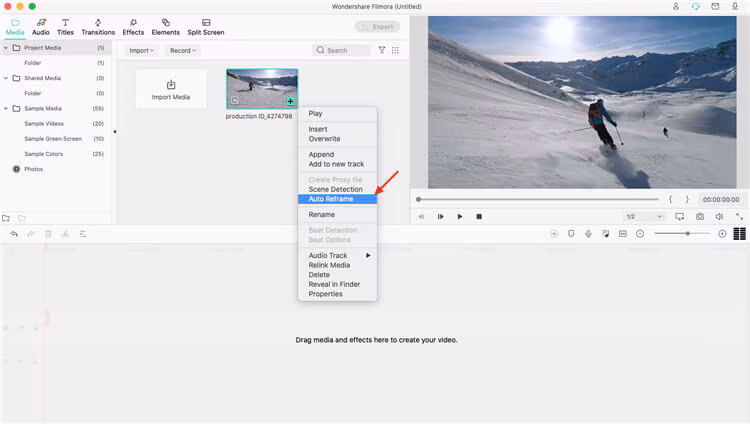Click the green plus on the clip thumbnail
This screenshot has height=424, width=750.
(x=290, y=101)
